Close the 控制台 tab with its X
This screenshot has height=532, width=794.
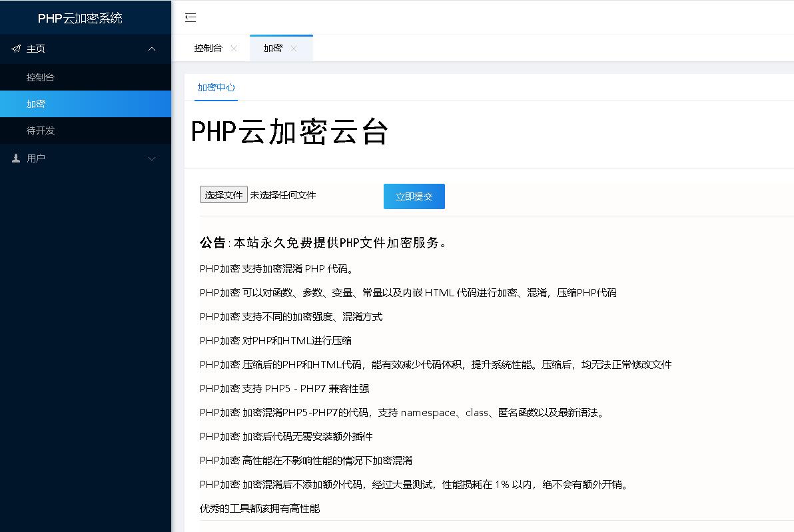pyautogui.click(x=233, y=48)
